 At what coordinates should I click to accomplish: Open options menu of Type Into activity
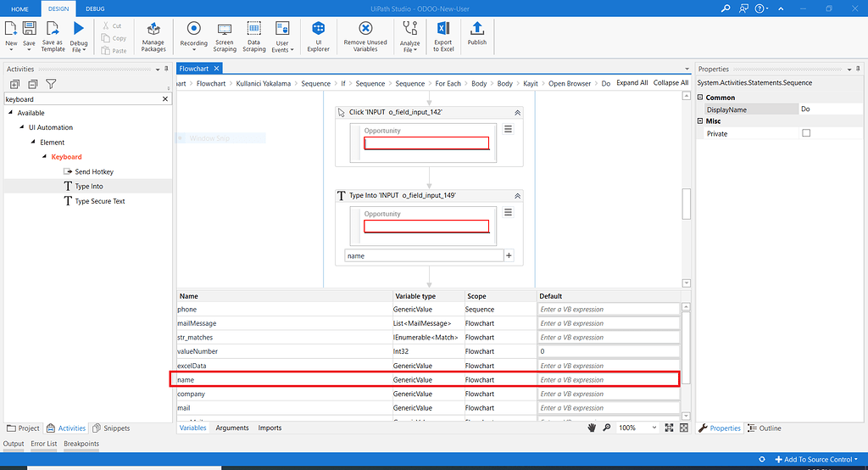[508, 212]
